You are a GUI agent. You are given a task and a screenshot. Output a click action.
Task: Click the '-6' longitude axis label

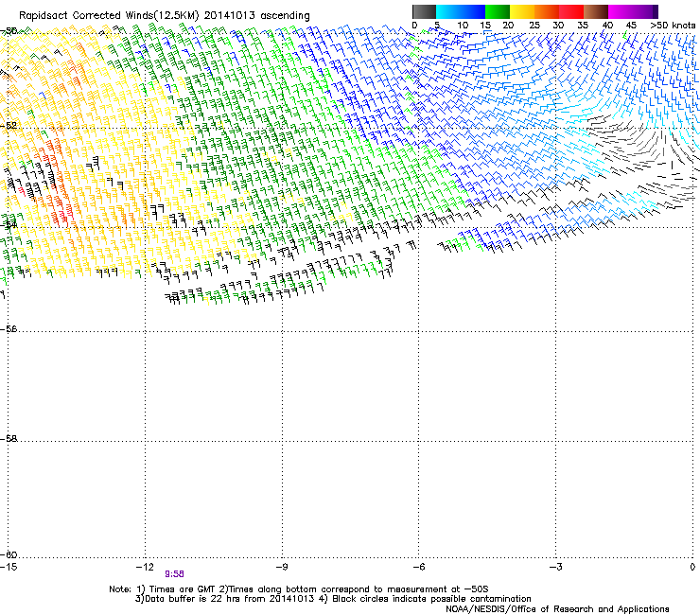click(418, 567)
